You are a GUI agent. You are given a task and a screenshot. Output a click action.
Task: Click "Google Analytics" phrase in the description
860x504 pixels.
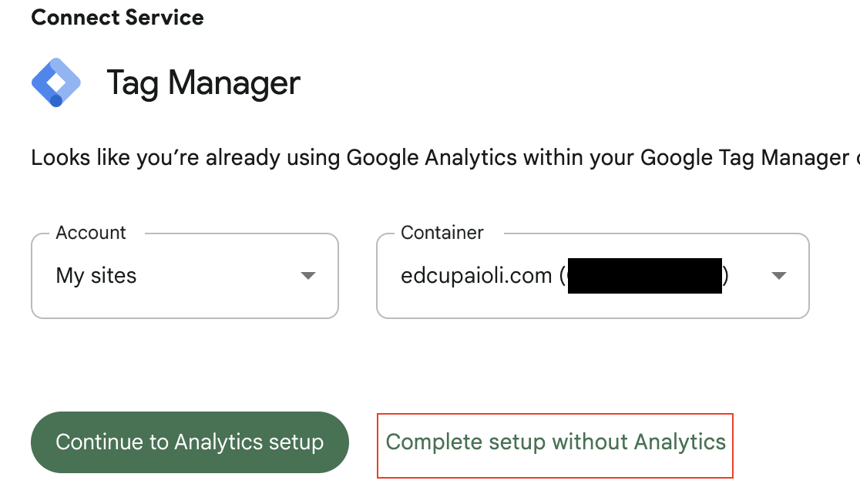pos(432,158)
